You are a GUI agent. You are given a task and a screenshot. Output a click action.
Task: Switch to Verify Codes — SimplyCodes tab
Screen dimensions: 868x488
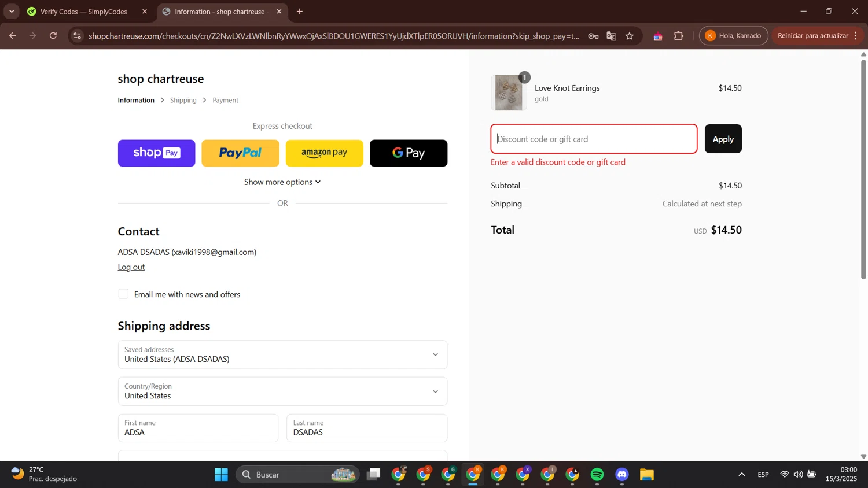click(84, 12)
